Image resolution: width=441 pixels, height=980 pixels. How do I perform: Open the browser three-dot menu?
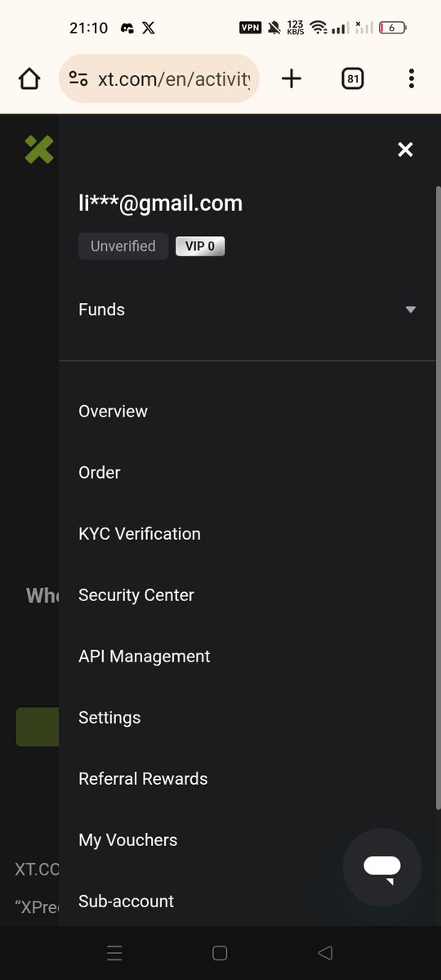[411, 78]
